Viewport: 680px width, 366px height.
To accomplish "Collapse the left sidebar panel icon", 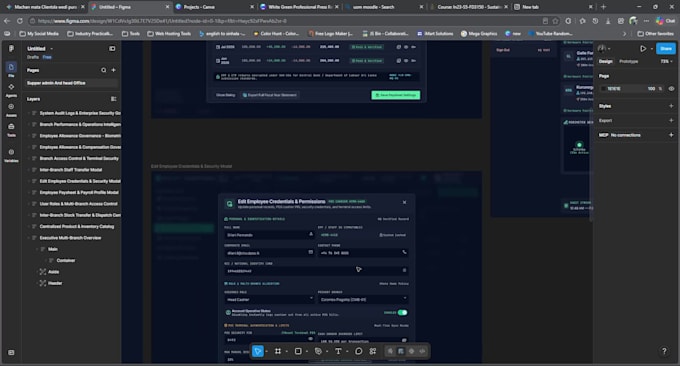I will [x=112, y=49].
